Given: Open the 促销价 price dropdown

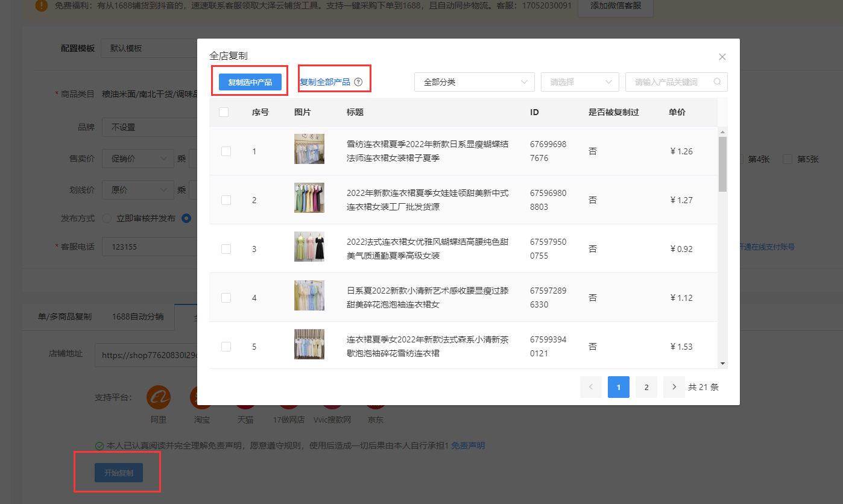Looking at the screenshot, I should [138, 159].
